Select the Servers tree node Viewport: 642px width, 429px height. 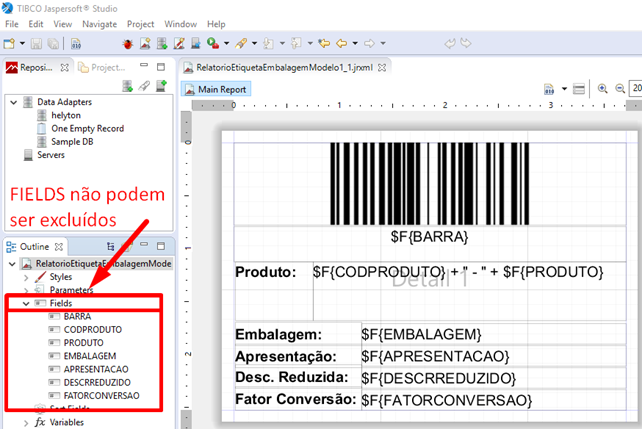point(51,155)
